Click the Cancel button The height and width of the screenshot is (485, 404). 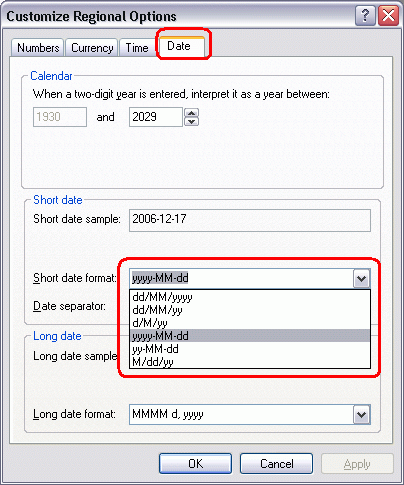(x=276, y=463)
